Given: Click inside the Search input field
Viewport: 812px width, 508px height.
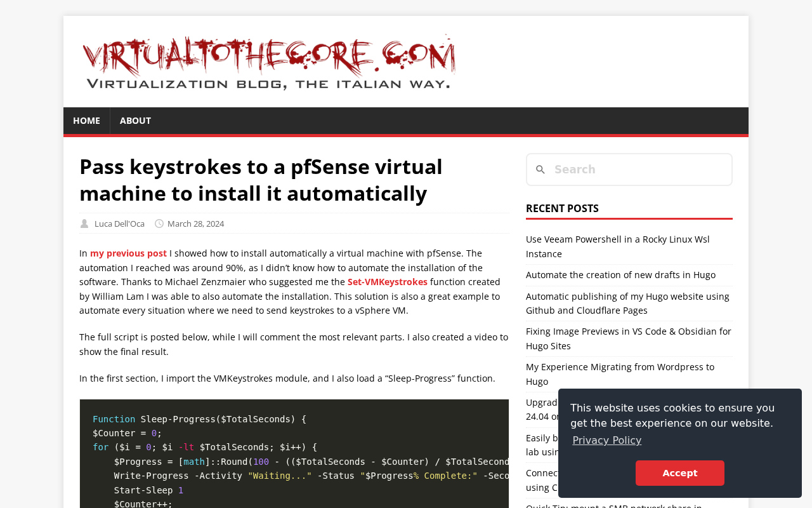Looking at the screenshot, I should point(634,169).
